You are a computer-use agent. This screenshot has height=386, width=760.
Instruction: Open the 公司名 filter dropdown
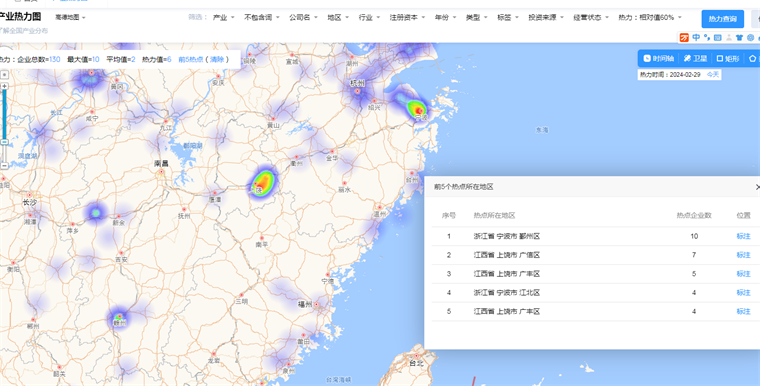pyautogui.click(x=303, y=17)
